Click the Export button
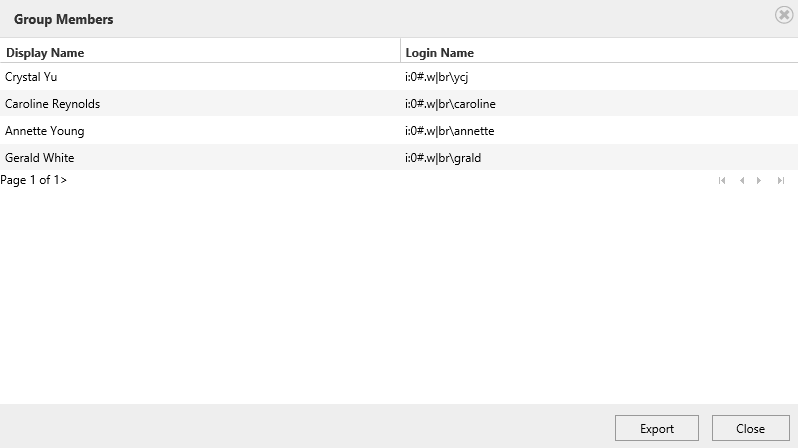Viewport: 798px width, 448px height. [x=656, y=428]
